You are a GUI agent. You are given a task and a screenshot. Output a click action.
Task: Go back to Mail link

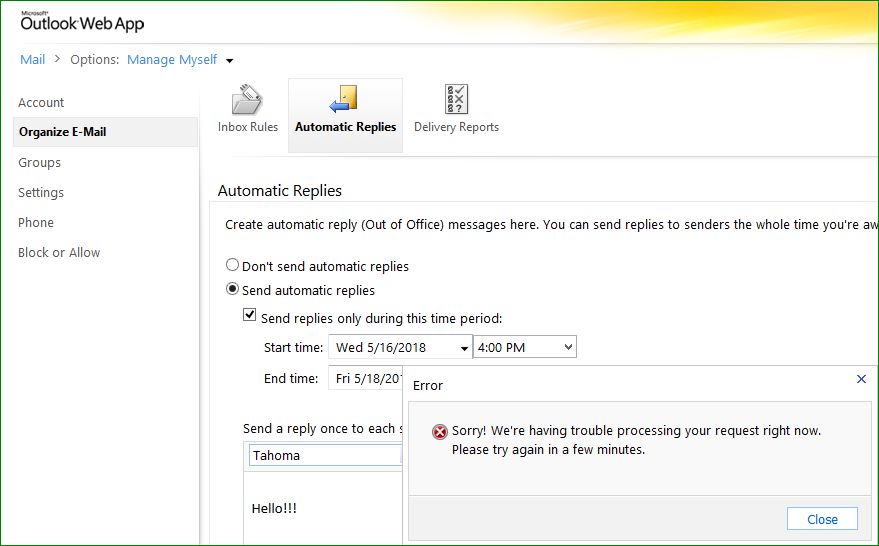click(33, 59)
